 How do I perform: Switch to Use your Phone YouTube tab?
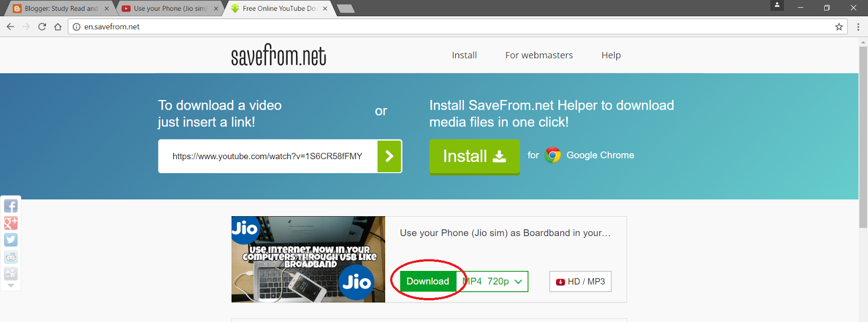tap(169, 8)
